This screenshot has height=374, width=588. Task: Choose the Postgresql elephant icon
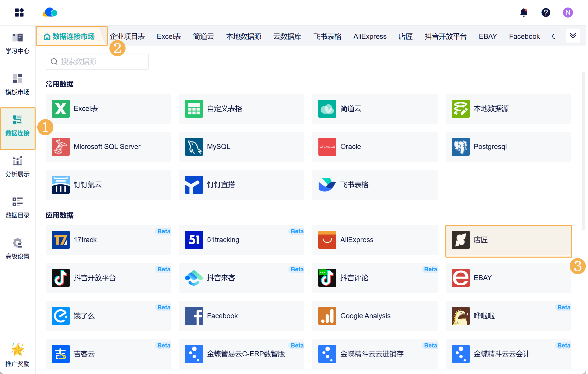coord(460,147)
